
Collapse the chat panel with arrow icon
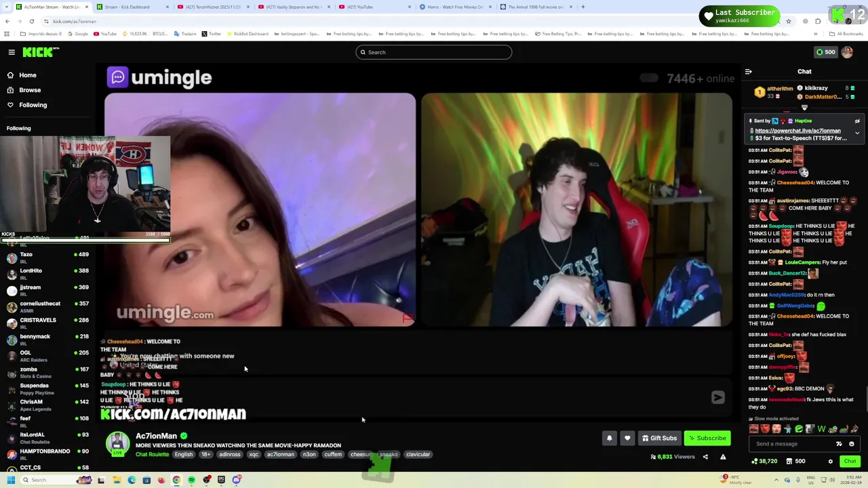click(x=748, y=71)
